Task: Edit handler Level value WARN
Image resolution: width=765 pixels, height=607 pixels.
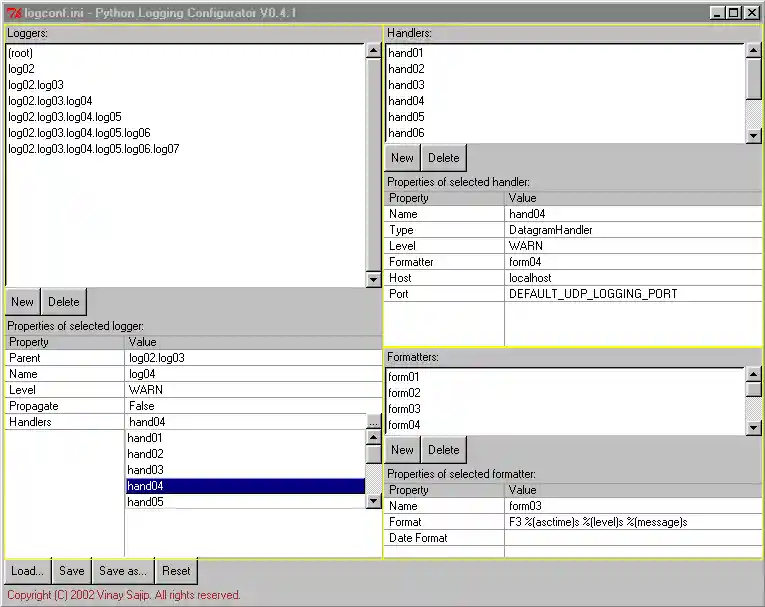Action: 633,246
